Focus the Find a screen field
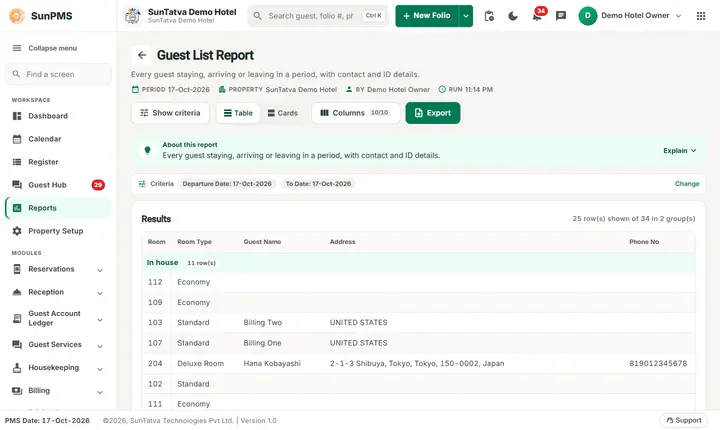Screen dimensions: 720x430 58,74
